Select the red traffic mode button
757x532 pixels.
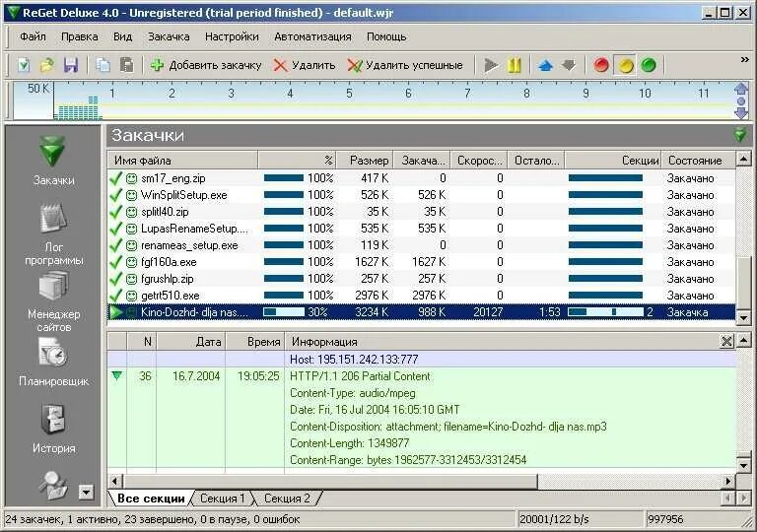[x=601, y=65]
